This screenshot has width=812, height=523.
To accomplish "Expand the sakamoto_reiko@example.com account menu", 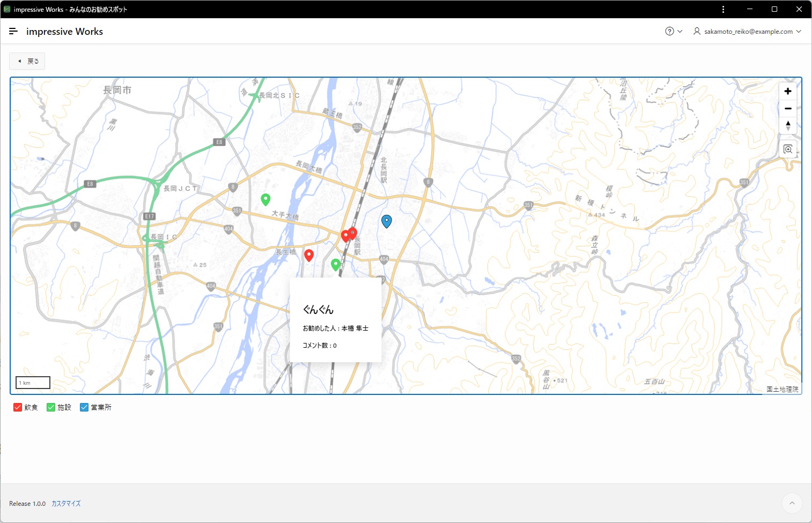I will pyautogui.click(x=747, y=31).
